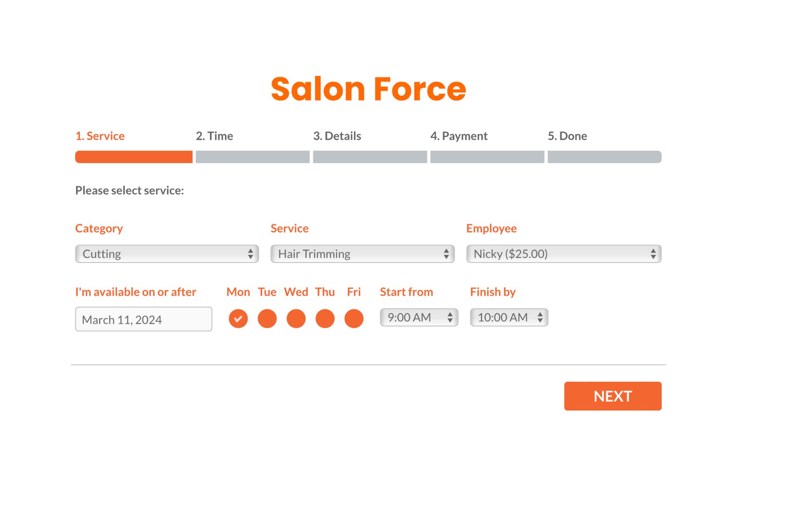812x510 pixels.
Task: Decrement the Finish by time stepper down
Action: point(541,321)
